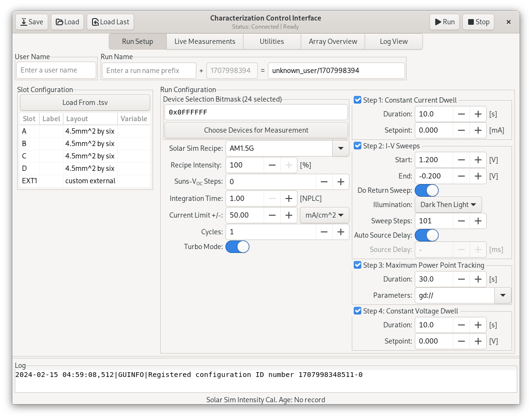The height and width of the screenshot is (418, 532).
Task: Click the User Name input field
Action: point(56,70)
